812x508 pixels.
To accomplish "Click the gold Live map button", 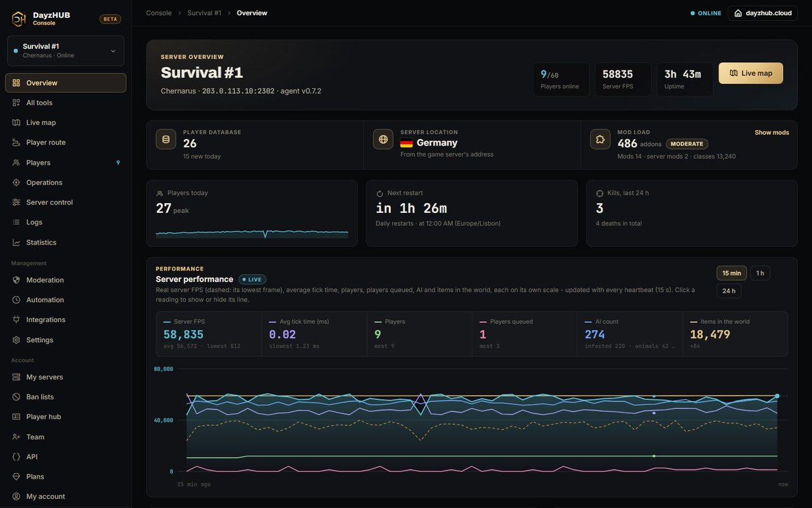I will [750, 73].
